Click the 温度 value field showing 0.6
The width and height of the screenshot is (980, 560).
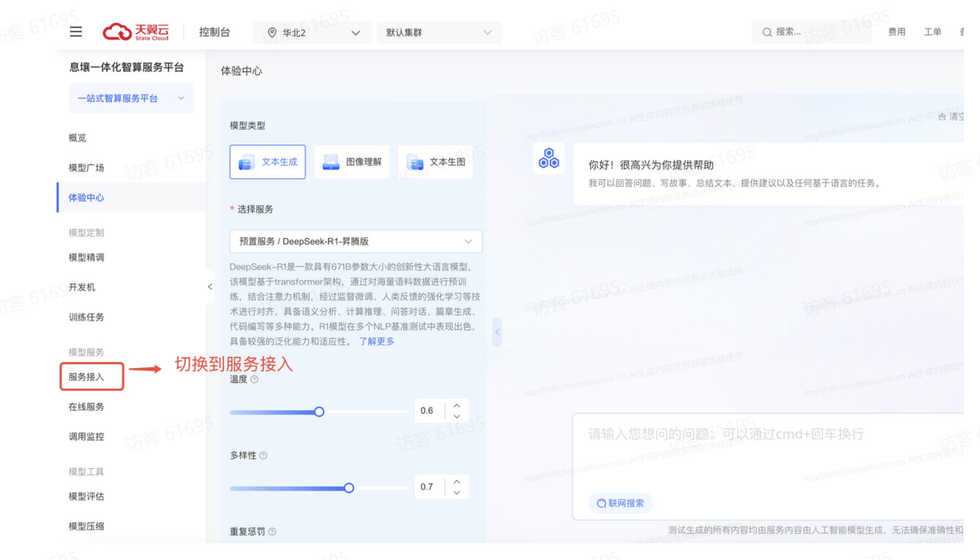(x=429, y=411)
